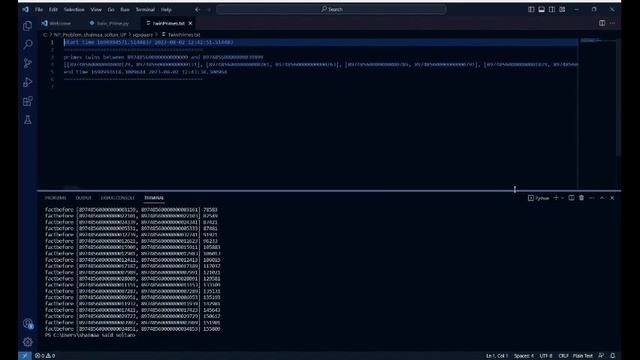Close the bottom panel
Viewport: 640px width, 360px height.
tap(612, 198)
